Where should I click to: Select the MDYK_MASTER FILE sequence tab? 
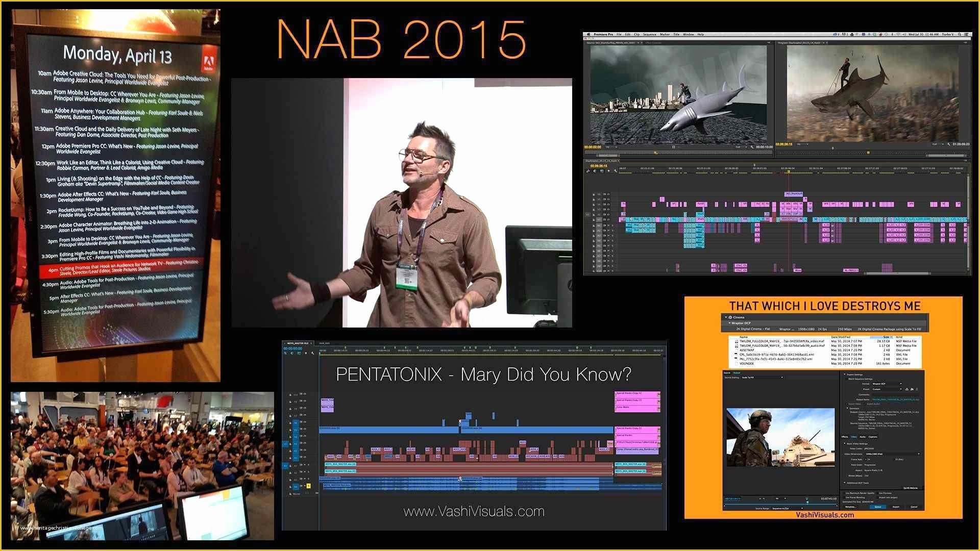pos(298,343)
